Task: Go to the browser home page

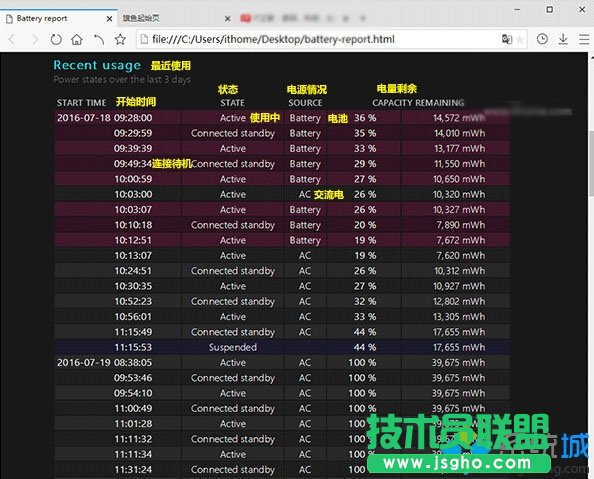Action: (77, 39)
